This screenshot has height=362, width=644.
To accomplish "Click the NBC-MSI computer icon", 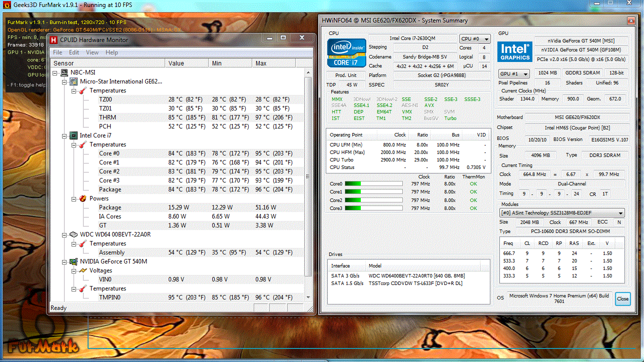I will click(x=65, y=72).
